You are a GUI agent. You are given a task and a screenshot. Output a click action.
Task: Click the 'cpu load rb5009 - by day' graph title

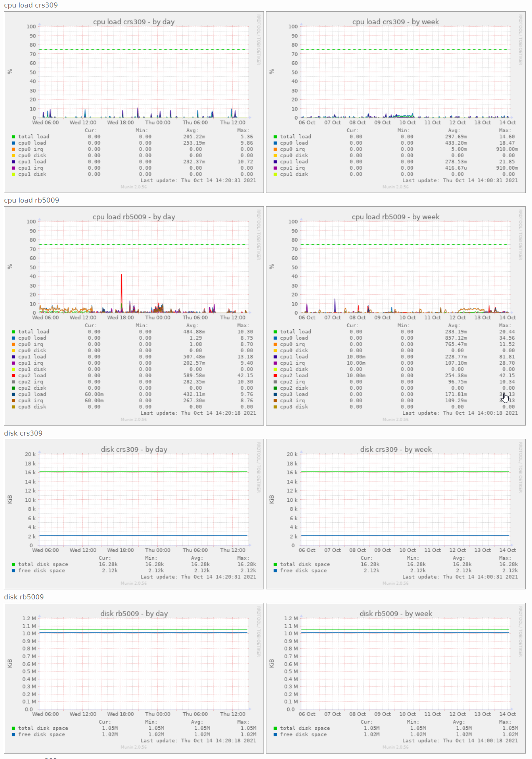tap(134, 217)
